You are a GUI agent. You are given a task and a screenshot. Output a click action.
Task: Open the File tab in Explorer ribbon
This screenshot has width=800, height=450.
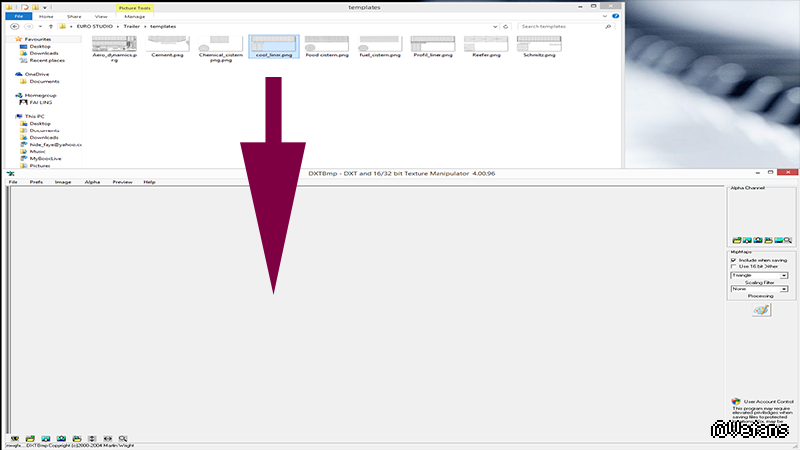(x=18, y=16)
